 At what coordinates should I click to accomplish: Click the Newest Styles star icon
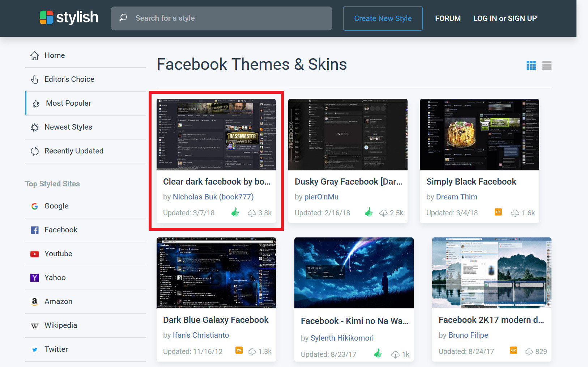pos(35,127)
